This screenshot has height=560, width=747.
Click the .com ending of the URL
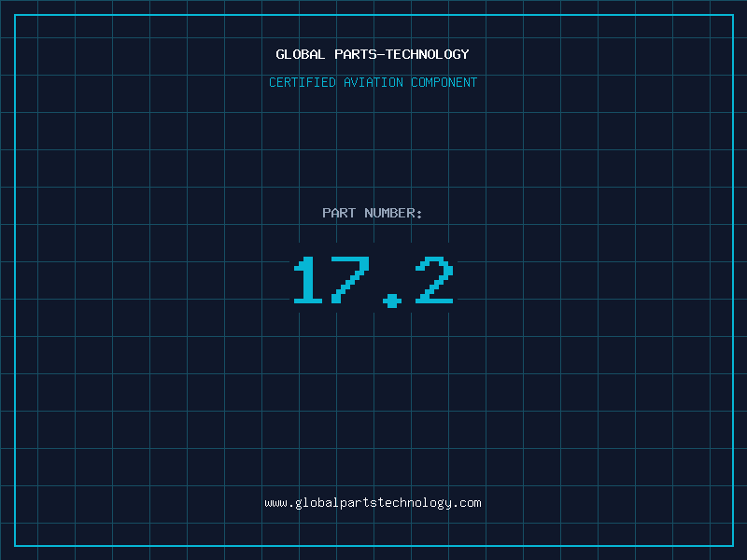tap(467, 503)
